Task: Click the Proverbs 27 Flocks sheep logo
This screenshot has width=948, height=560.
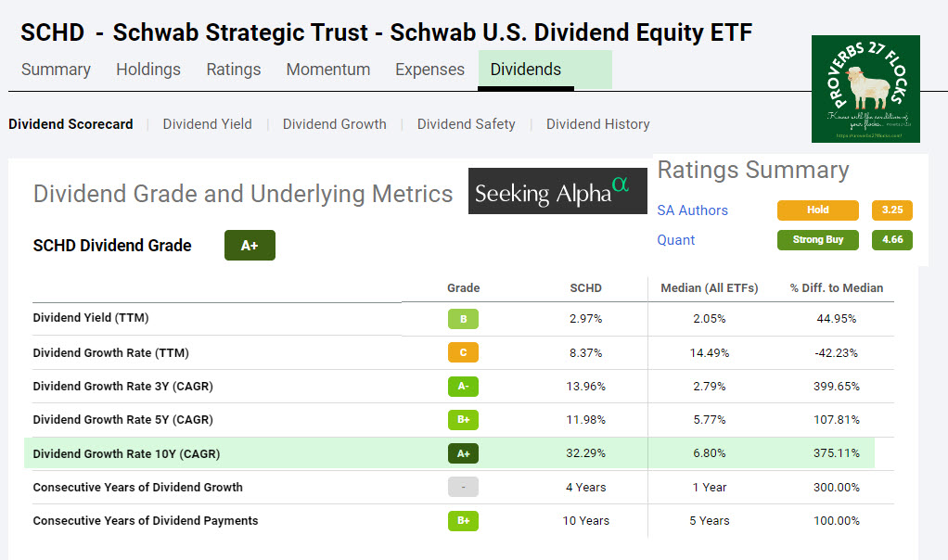Action: (x=865, y=88)
